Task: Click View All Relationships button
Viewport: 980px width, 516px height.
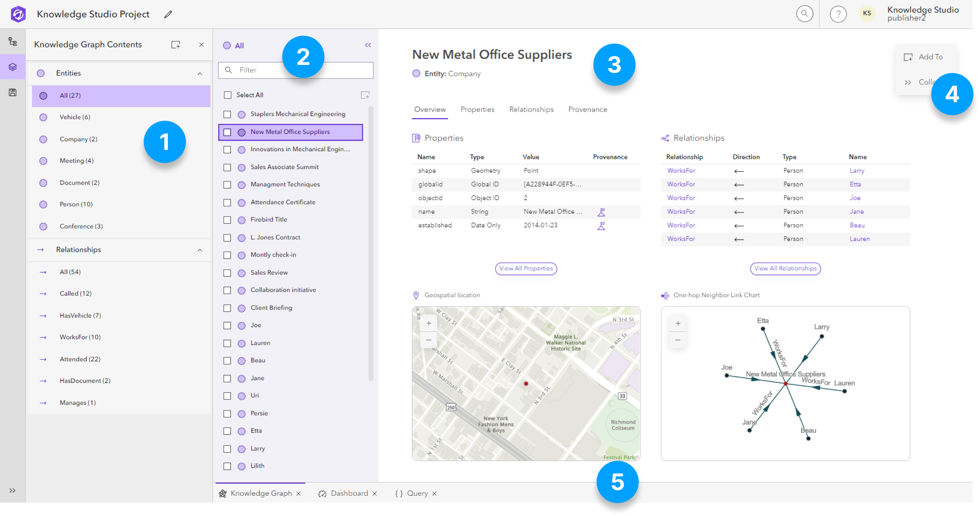Action: (x=785, y=268)
